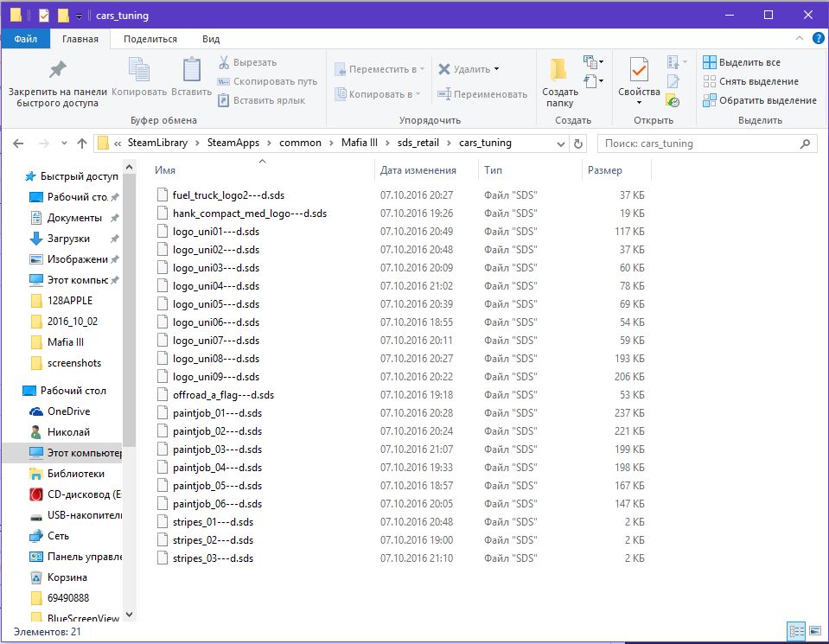Click the Выделить все button

(742, 62)
